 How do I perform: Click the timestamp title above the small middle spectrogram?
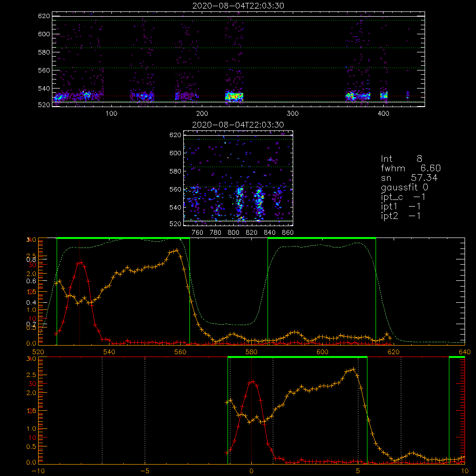click(x=238, y=125)
